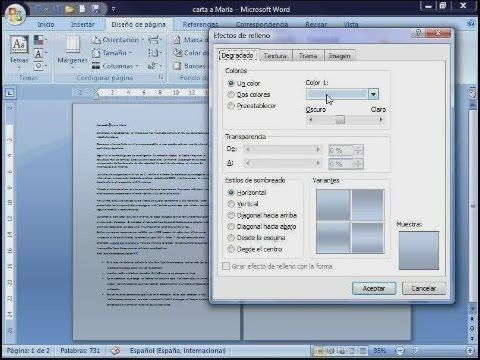The width and height of the screenshot is (480, 360).
Task: Expand the Color 1 dropdown arrow
Action: pyautogui.click(x=373, y=94)
